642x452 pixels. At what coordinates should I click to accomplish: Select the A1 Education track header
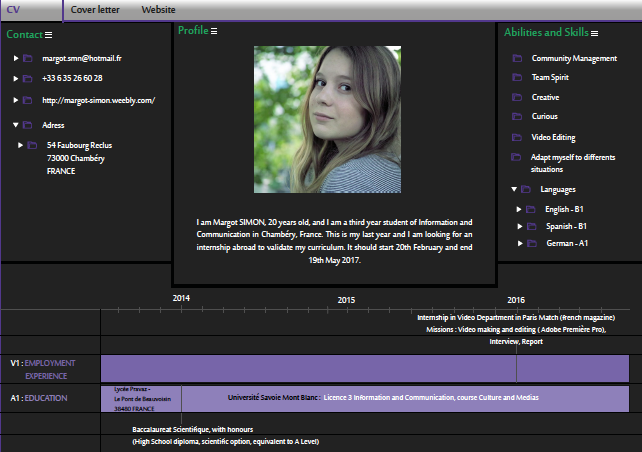(x=39, y=398)
